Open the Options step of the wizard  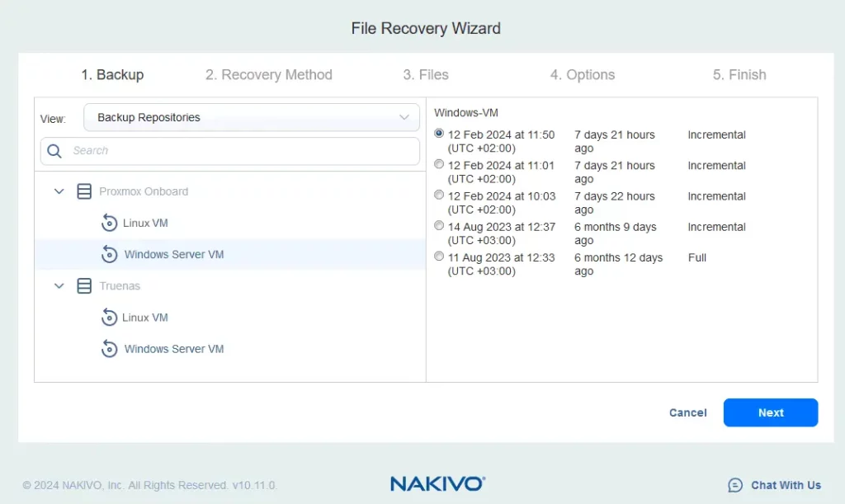click(582, 74)
